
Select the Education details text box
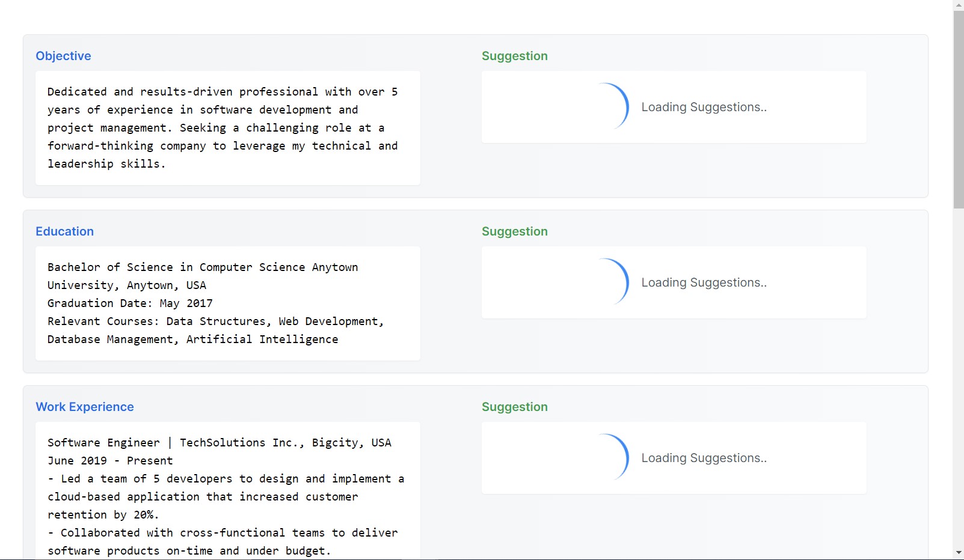tap(227, 303)
